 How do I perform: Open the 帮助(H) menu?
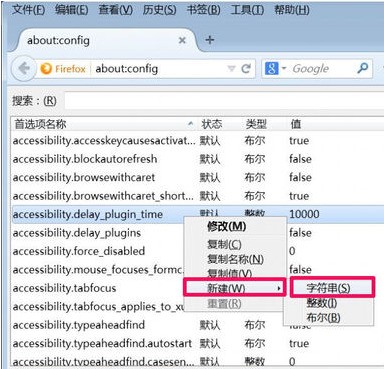click(291, 10)
